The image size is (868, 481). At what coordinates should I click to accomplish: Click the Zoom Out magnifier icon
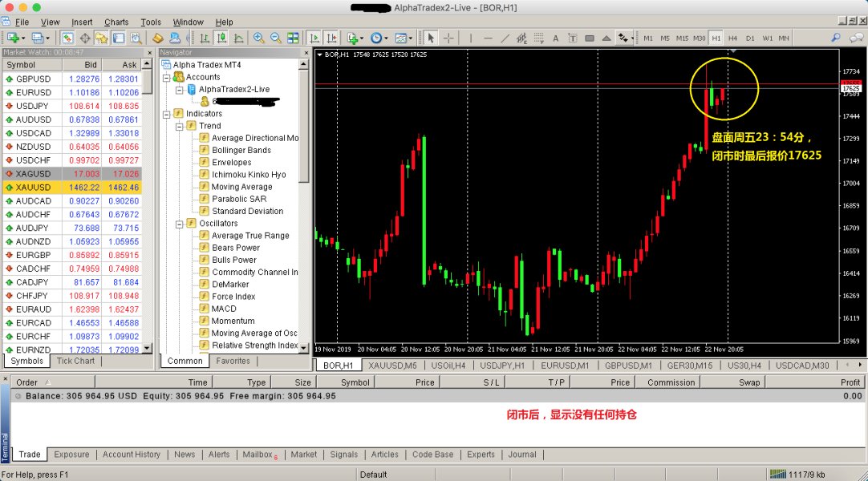pyautogui.click(x=275, y=38)
